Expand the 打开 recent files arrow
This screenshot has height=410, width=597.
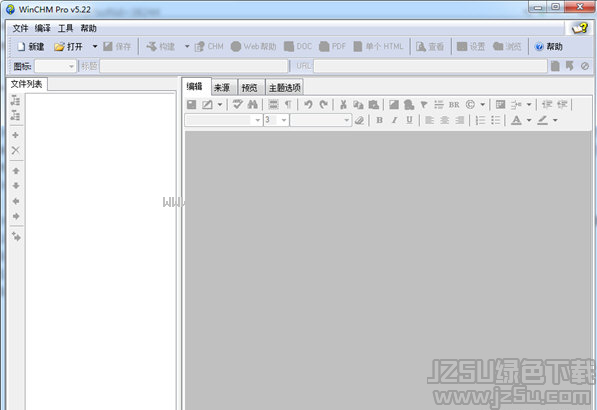pos(95,46)
